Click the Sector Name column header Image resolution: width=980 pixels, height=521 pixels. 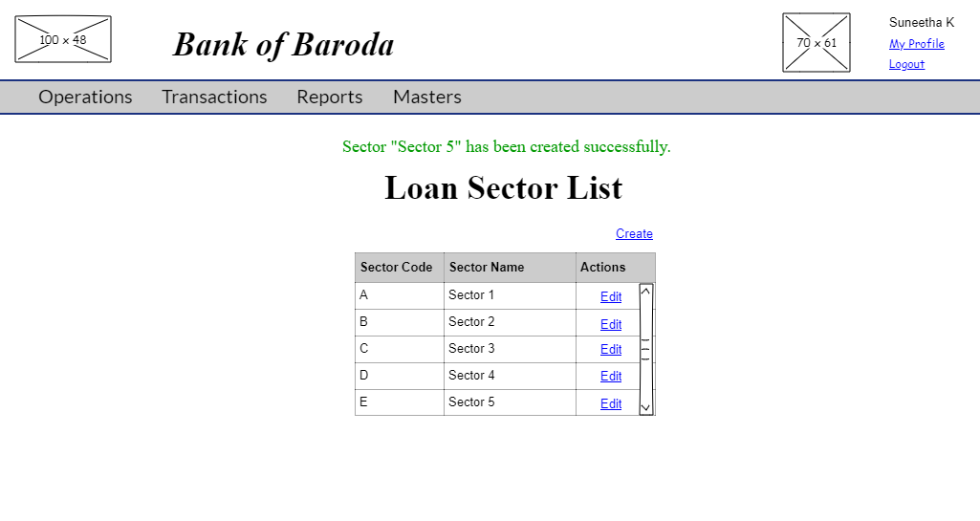click(x=509, y=268)
